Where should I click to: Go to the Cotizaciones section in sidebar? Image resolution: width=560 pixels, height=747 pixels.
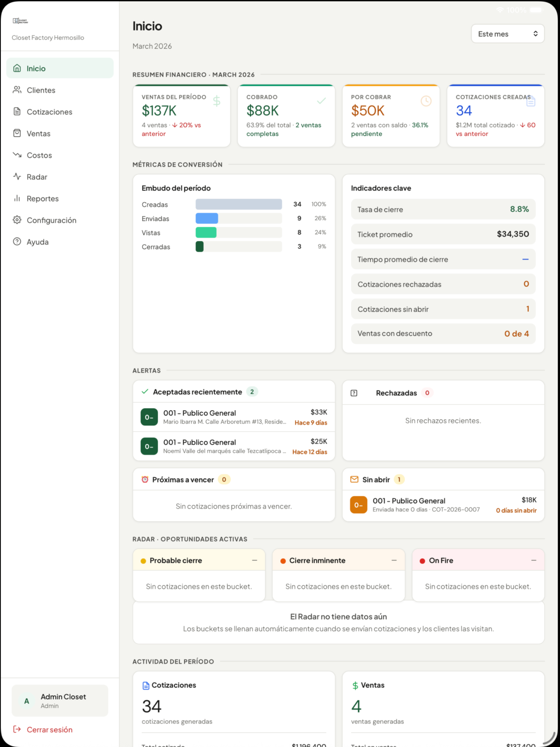(x=60, y=112)
